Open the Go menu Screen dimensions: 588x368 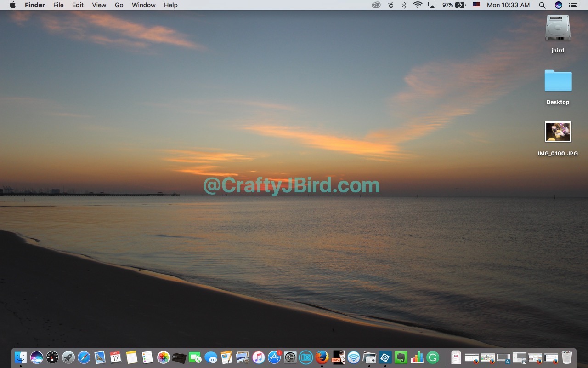119,5
